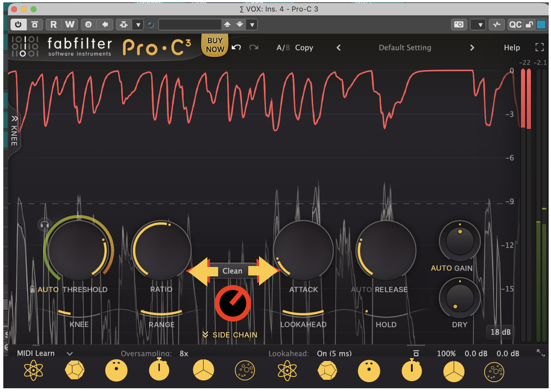Viewport: 551px width, 392px height.
Task: Click the AUTO GAIN knob
Action: click(460, 241)
